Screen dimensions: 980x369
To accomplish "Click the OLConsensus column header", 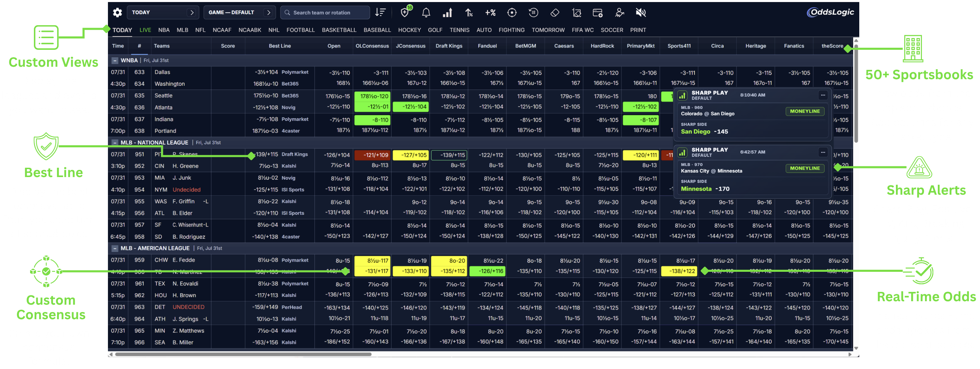I will click(372, 46).
